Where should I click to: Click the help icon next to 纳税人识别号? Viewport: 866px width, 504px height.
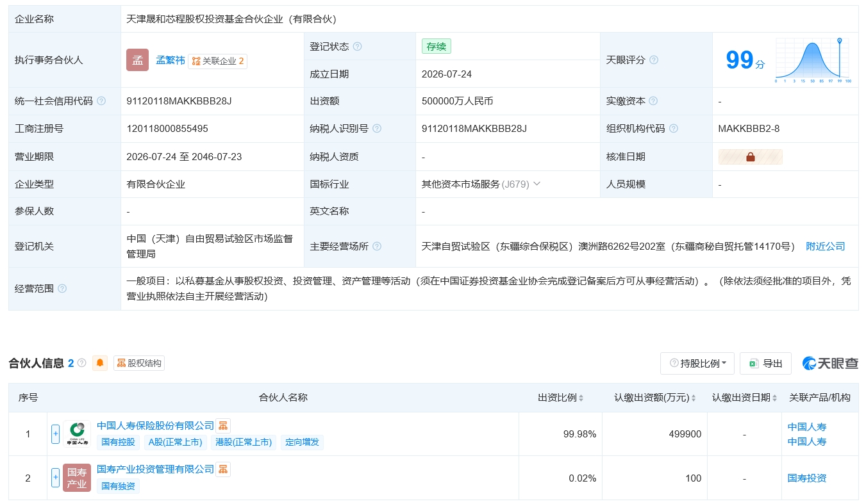click(377, 129)
